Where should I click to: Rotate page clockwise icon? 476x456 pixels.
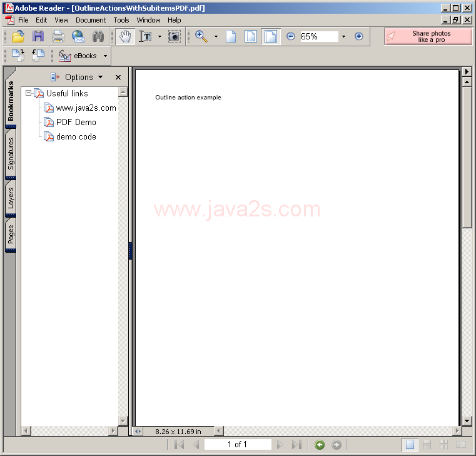[x=18, y=56]
